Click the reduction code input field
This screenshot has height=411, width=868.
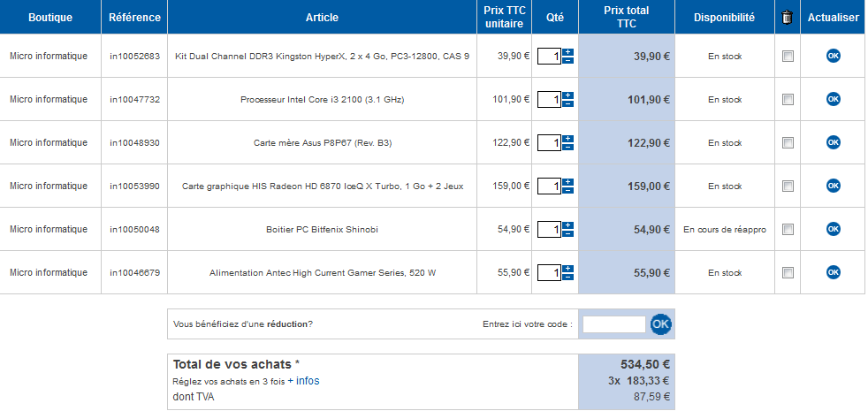click(x=614, y=324)
